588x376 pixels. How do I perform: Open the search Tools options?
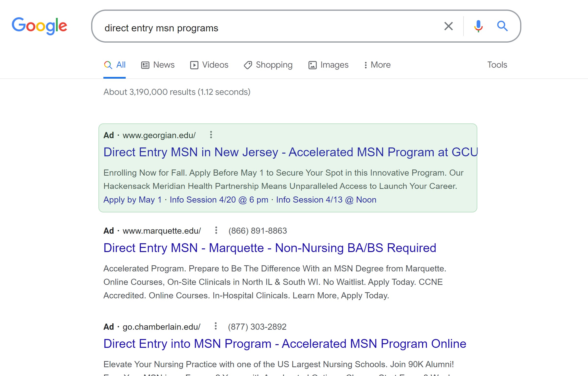click(x=497, y=65)
